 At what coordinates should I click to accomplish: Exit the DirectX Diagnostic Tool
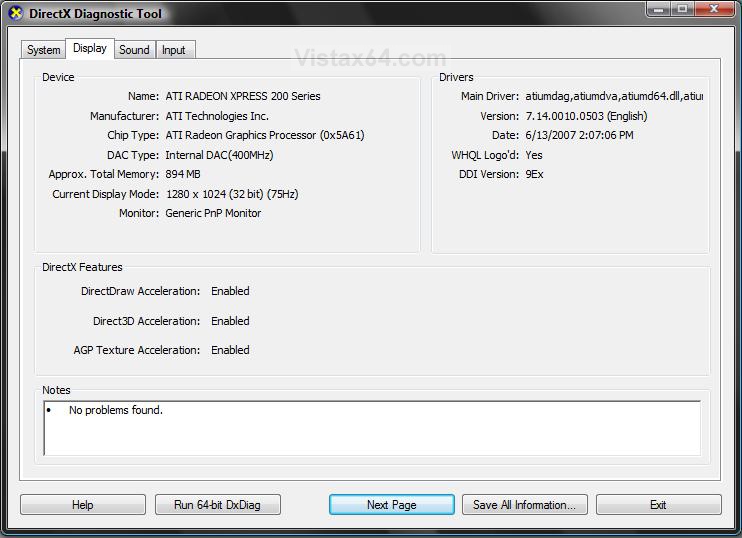(659, 505)
